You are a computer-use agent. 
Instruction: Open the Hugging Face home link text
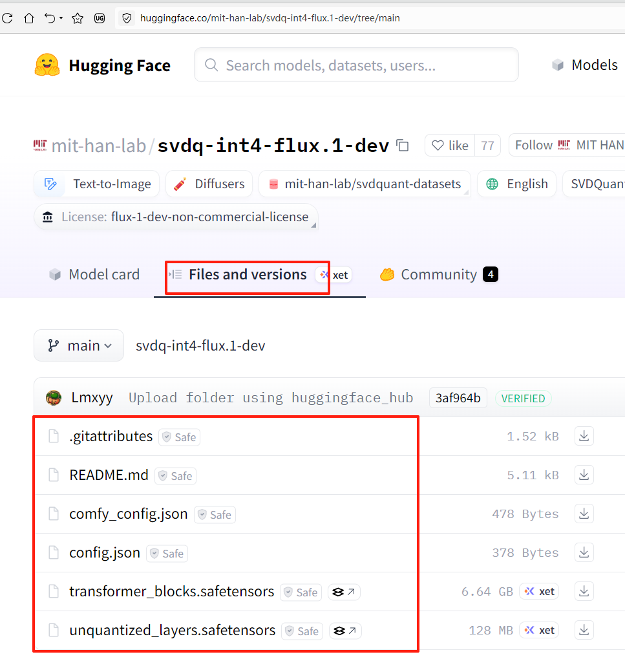click(120, 65)
